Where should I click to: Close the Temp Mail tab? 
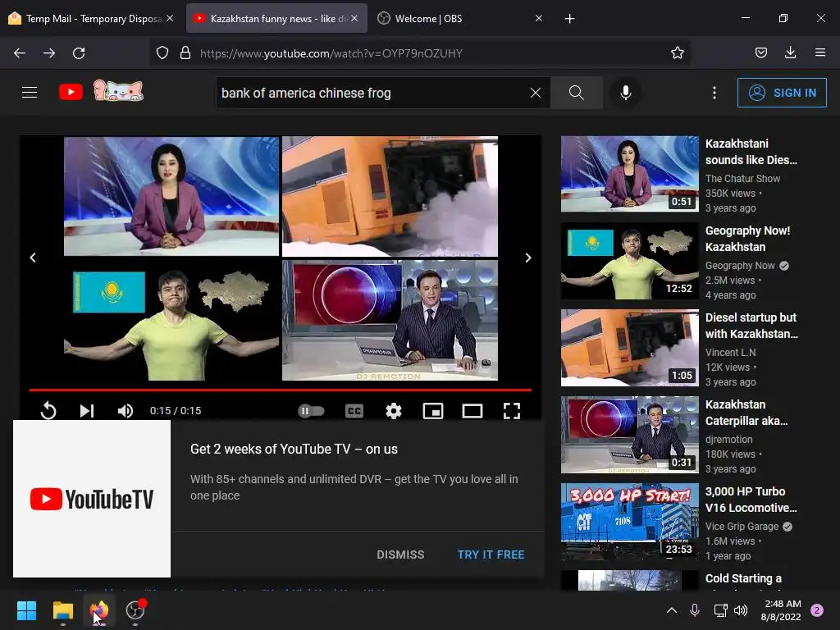pos(170,18)
